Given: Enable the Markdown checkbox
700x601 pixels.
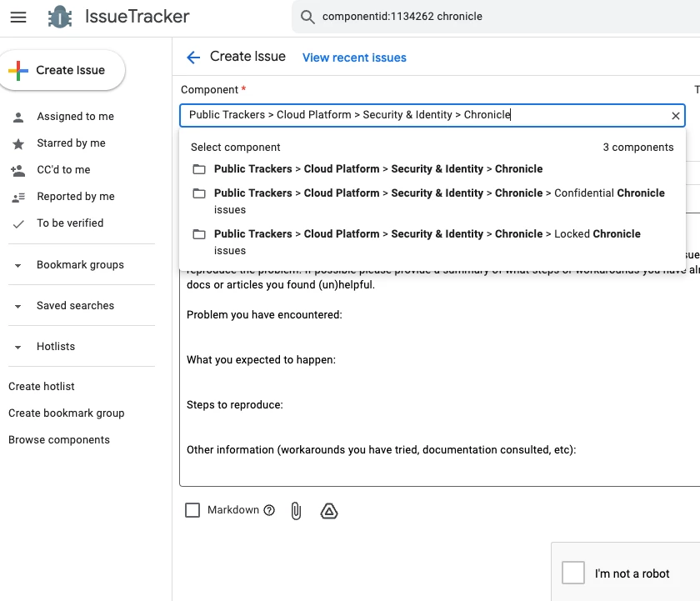Looking at the screenshot, I should [x=192, y=510].
